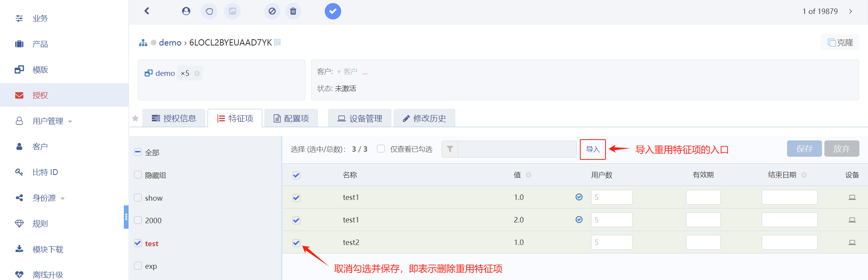Open device icon for test2 row
This screenshot has width=868, height=280.
(852, 242)
